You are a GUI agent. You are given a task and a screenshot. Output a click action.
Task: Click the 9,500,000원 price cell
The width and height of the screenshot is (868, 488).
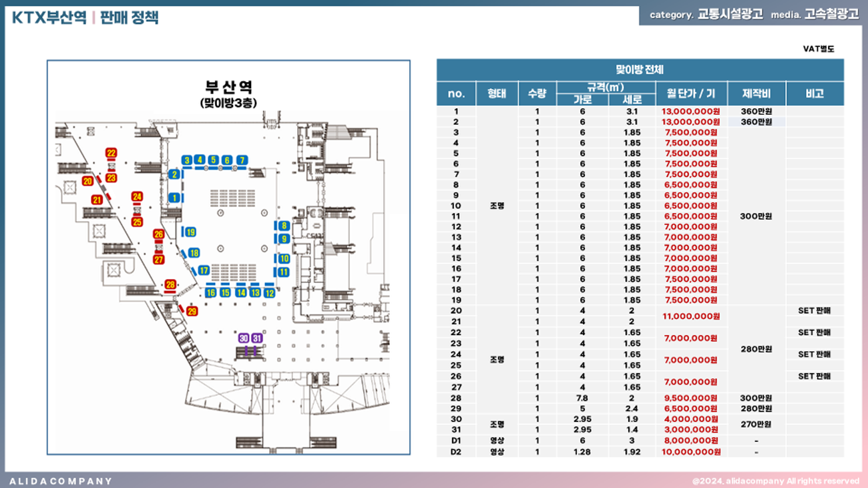tap(690, 398)
